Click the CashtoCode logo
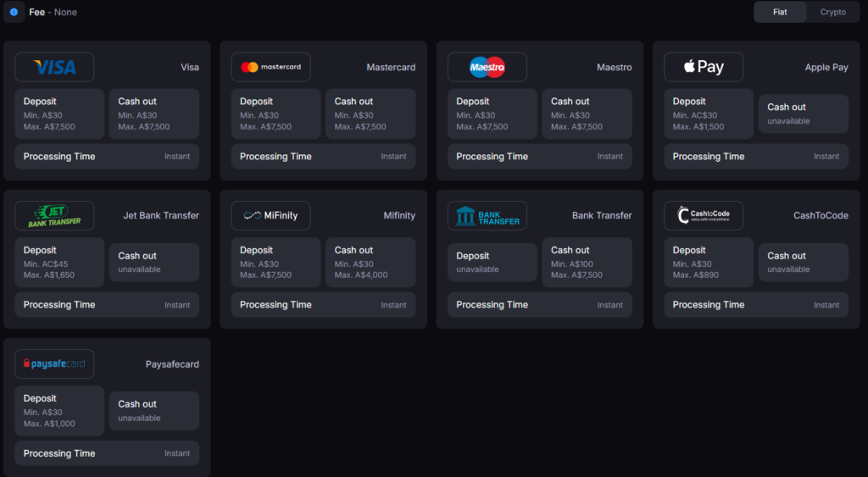This screenshot has height=477, width=868. click(x=704, y=216)
